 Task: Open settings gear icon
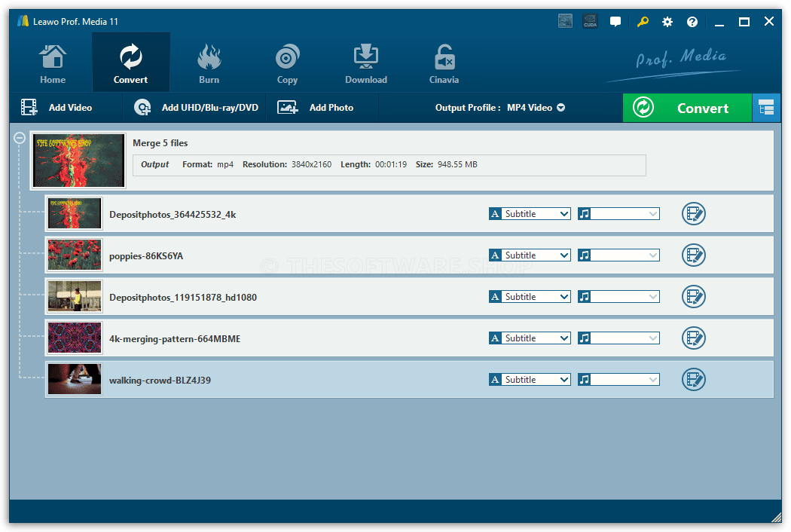667,22
